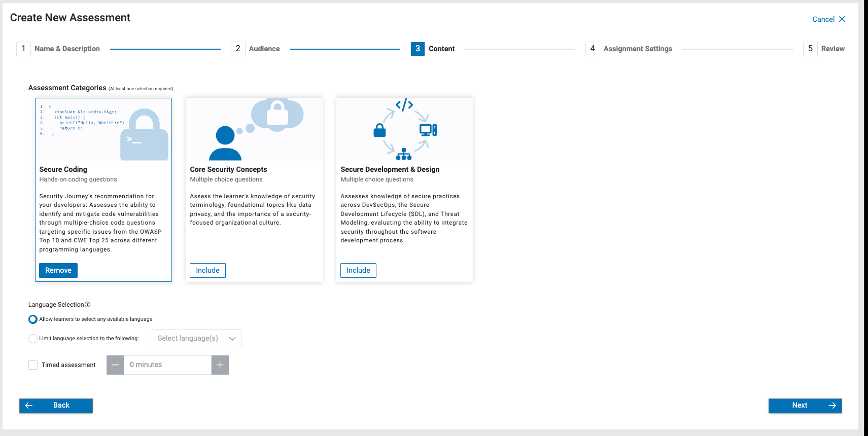Enable the Timed assessment checkbox

[x=33, y=365]
